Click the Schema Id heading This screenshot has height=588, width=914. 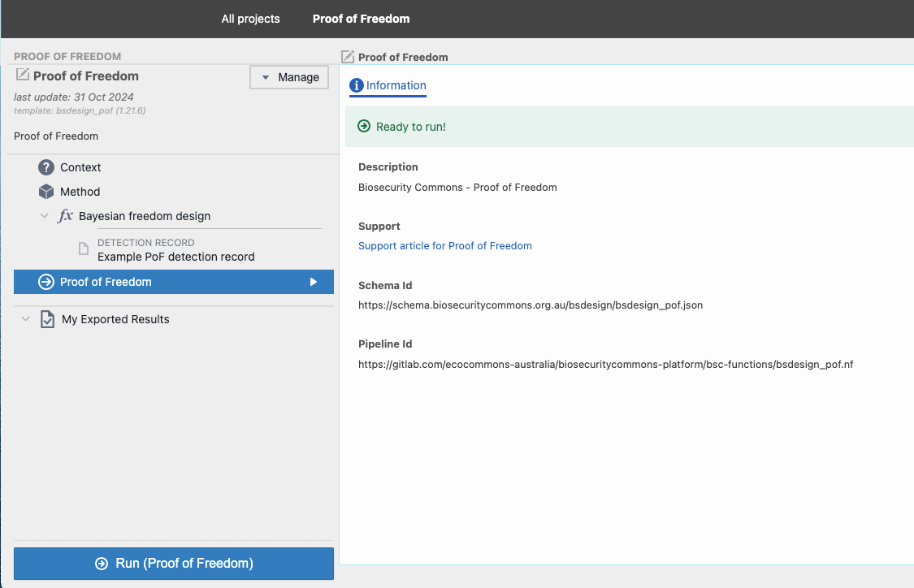(385, 286)
